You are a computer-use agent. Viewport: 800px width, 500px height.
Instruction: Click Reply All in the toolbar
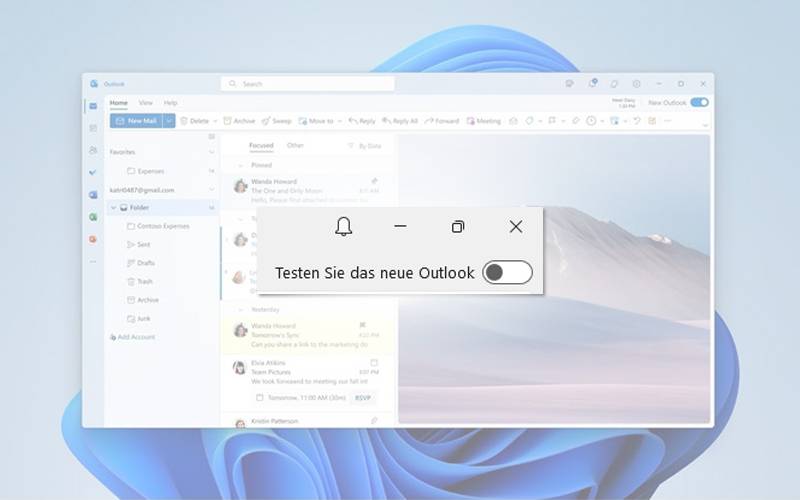400,121
